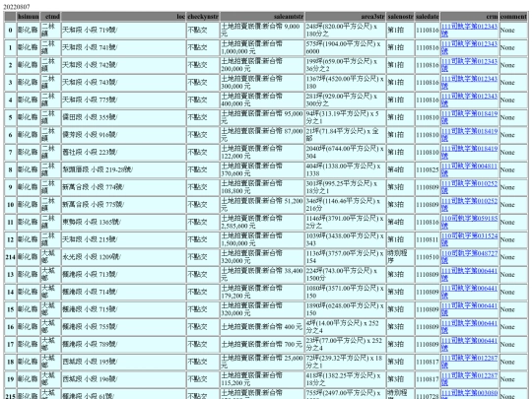Select the saleamtstr column header

coord(262,17)
